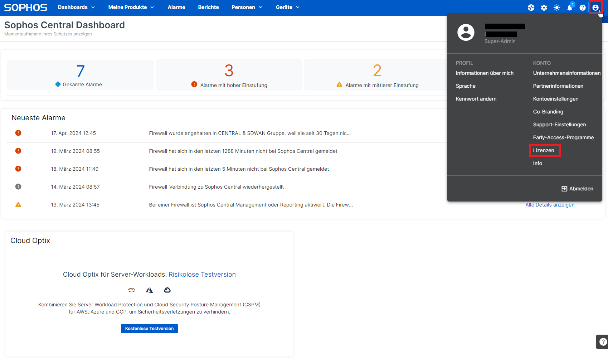Screen dimensions: 608x364
Task: Click the date '17. Apr. 2024 12:45'
Action: click(x=73, y=133)
